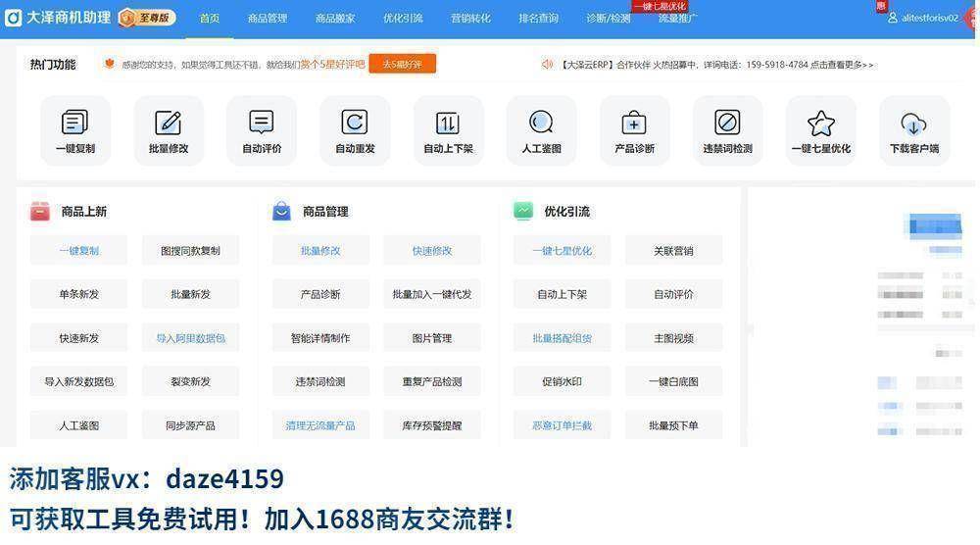Click the 关联营销 button

(674, 251)
